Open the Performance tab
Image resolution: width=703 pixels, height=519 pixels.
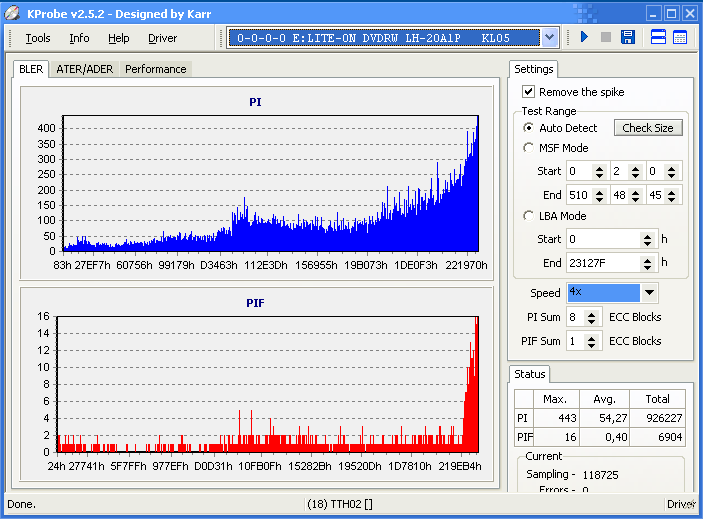(x=155, y=69)
